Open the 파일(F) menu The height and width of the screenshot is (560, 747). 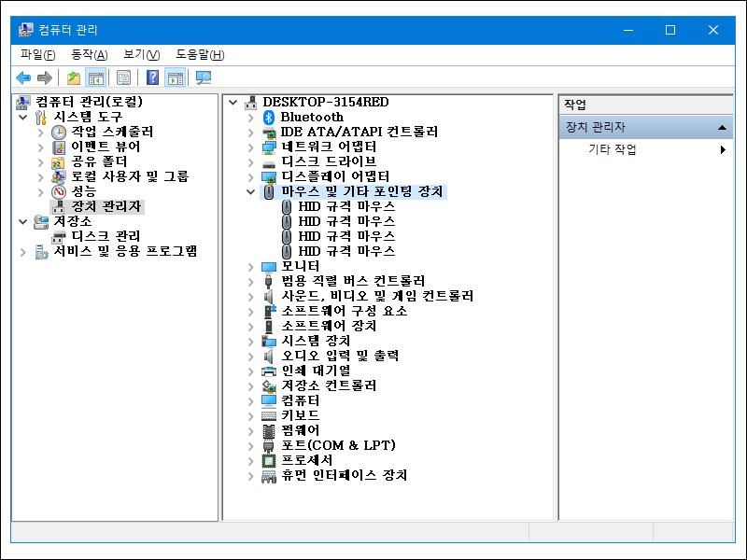[x=37, y=55]
